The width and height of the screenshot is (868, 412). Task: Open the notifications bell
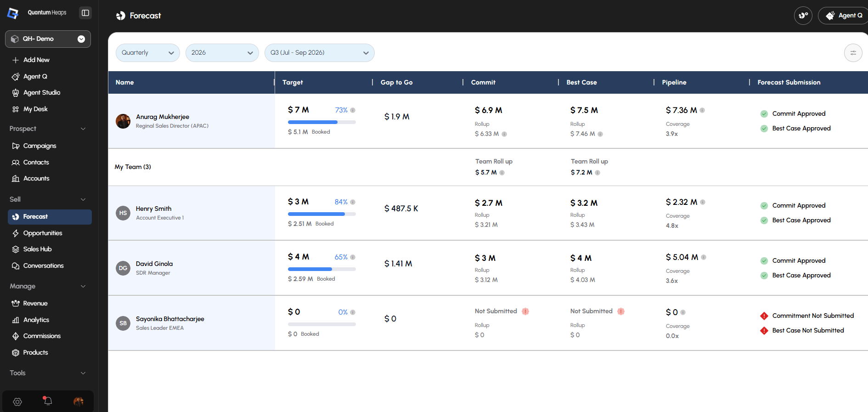coord(48,401)
